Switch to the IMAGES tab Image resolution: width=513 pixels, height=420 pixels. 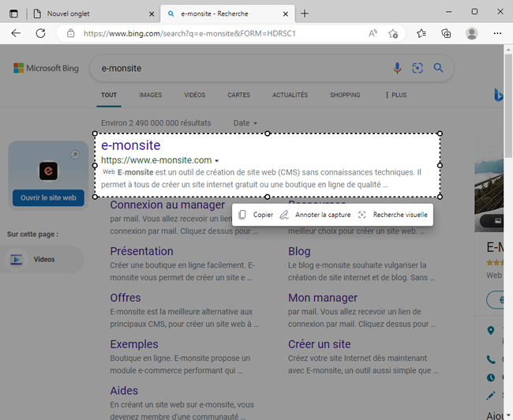[151, 95]
